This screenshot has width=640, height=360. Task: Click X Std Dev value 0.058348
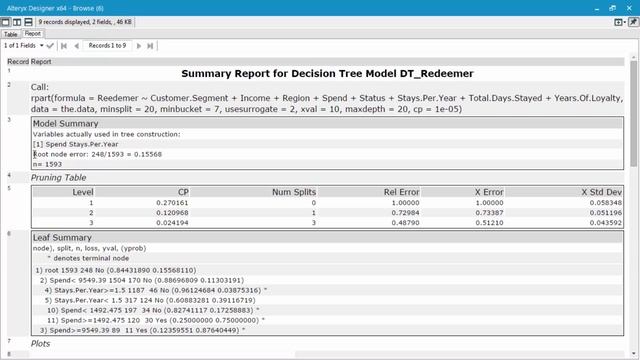[x=606, y=203]
